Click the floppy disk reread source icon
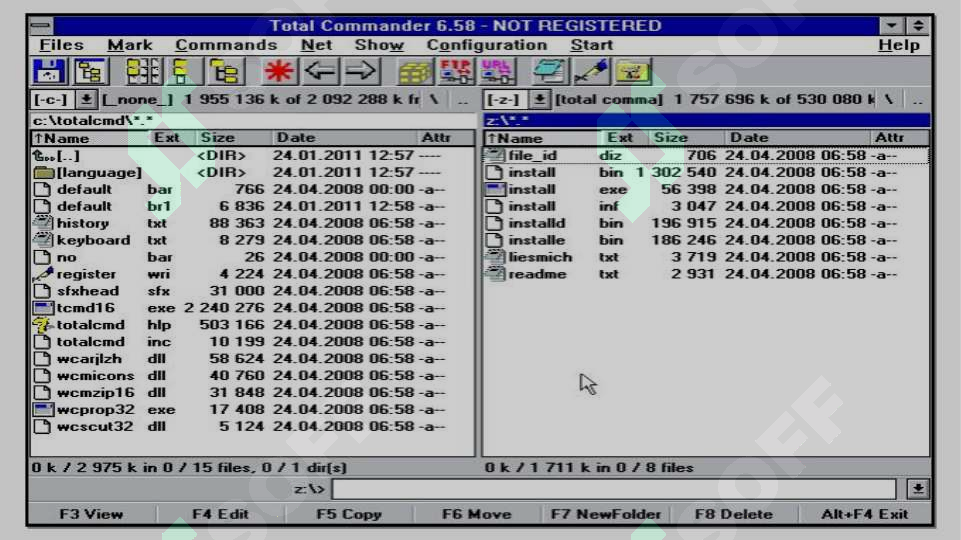 tap(48, 71)
